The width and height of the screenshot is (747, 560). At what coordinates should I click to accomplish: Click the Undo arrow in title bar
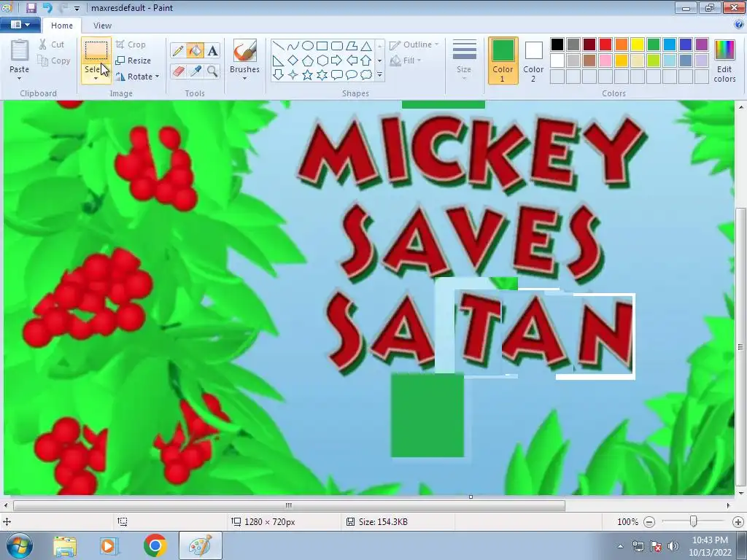47,7
